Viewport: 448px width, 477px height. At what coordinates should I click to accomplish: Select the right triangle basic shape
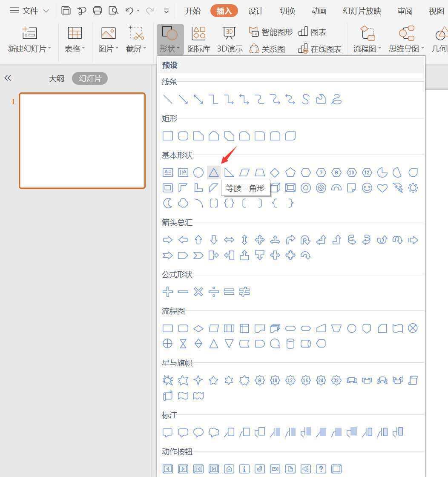coord(229,173)
